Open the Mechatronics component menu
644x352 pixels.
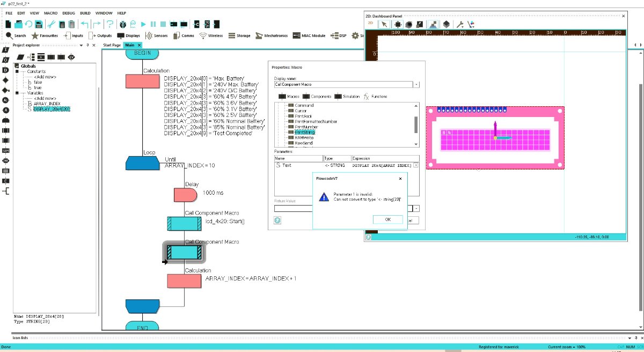[x=272, y=35]
